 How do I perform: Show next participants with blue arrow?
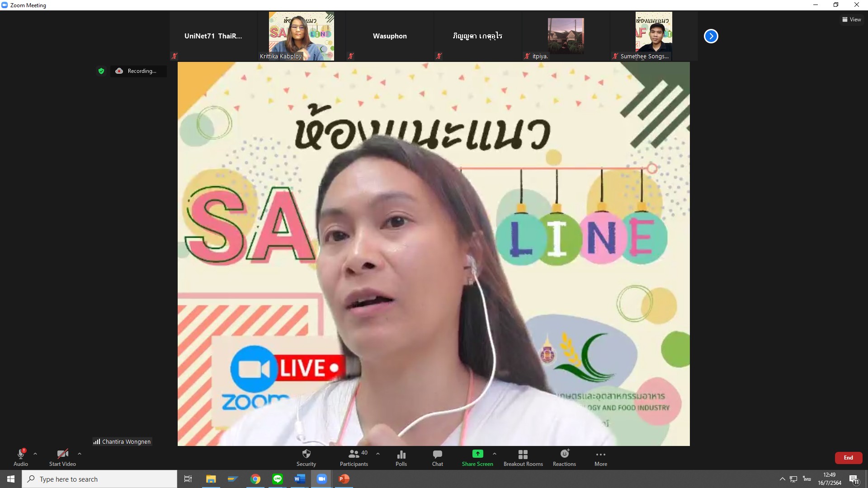click(x=711, y=36)
